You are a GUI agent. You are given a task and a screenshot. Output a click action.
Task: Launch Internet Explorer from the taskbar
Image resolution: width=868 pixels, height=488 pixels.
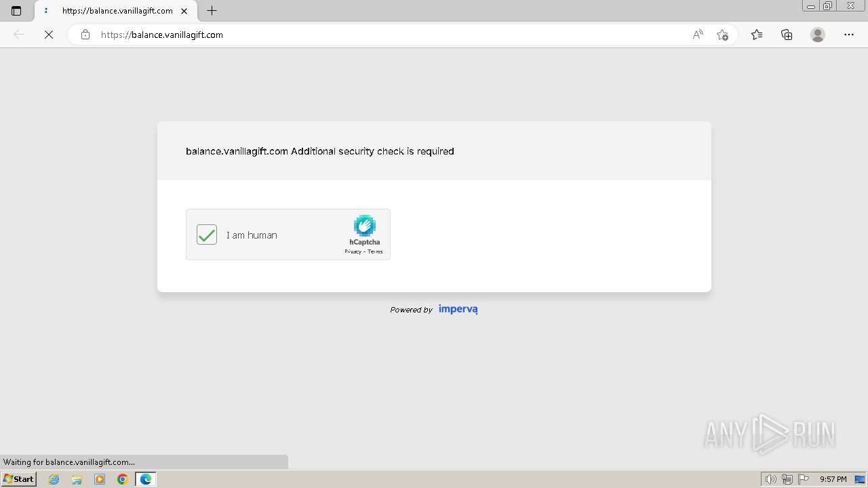coord(54,479)
